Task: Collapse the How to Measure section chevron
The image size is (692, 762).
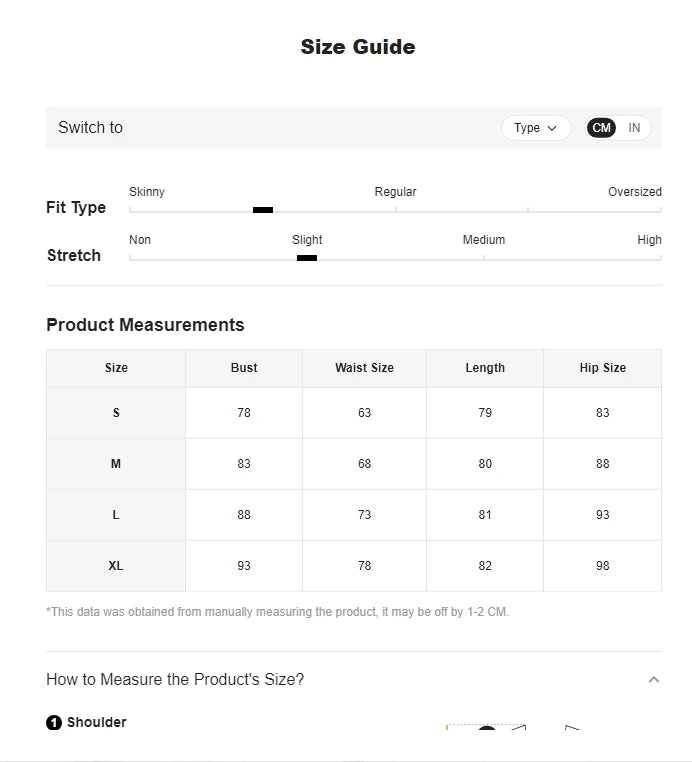Action: [x=654, y=679]
